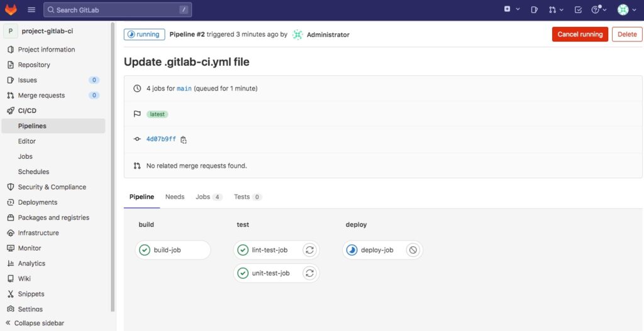The image size is (644, 331).
Task: Open Merge requests in sidebar
Action: [42, 95]
